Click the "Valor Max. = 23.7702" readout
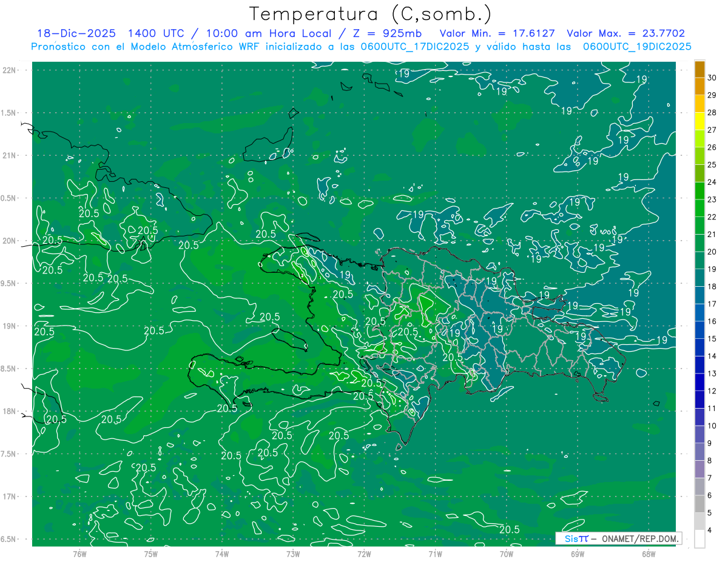The height and width of the screenshot is (562, 728). pyautogui.click(x=626, y=34)
